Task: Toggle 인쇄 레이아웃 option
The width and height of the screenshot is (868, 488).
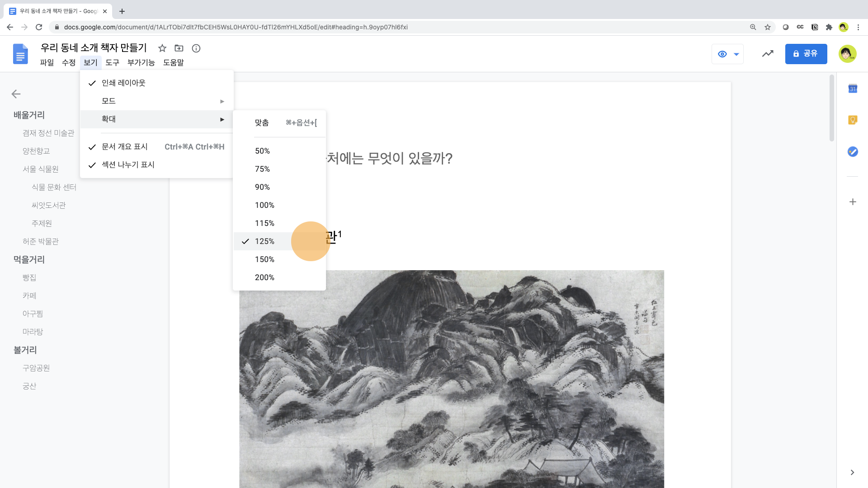Action: coord(123,83)
